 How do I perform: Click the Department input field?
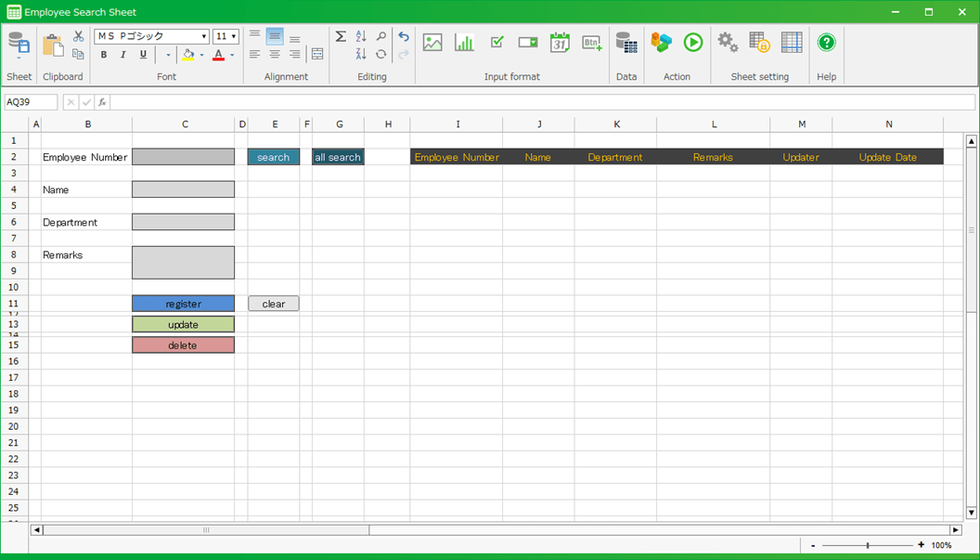183,222
